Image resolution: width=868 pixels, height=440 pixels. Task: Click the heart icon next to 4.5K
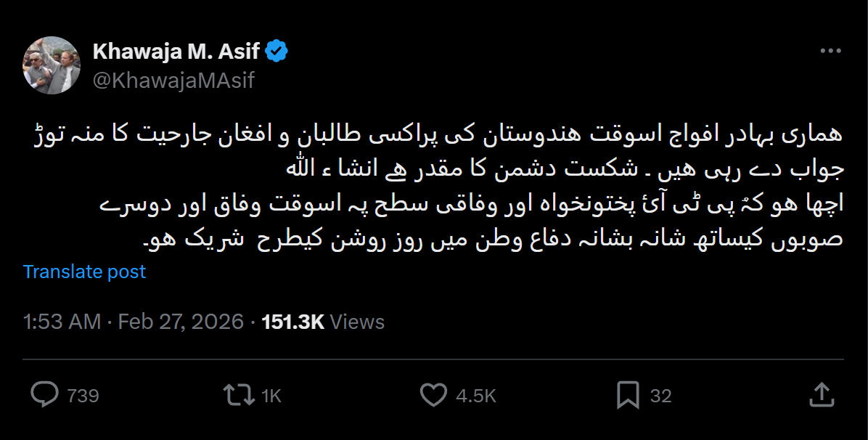pyautogui.click(x=434, y=395)
